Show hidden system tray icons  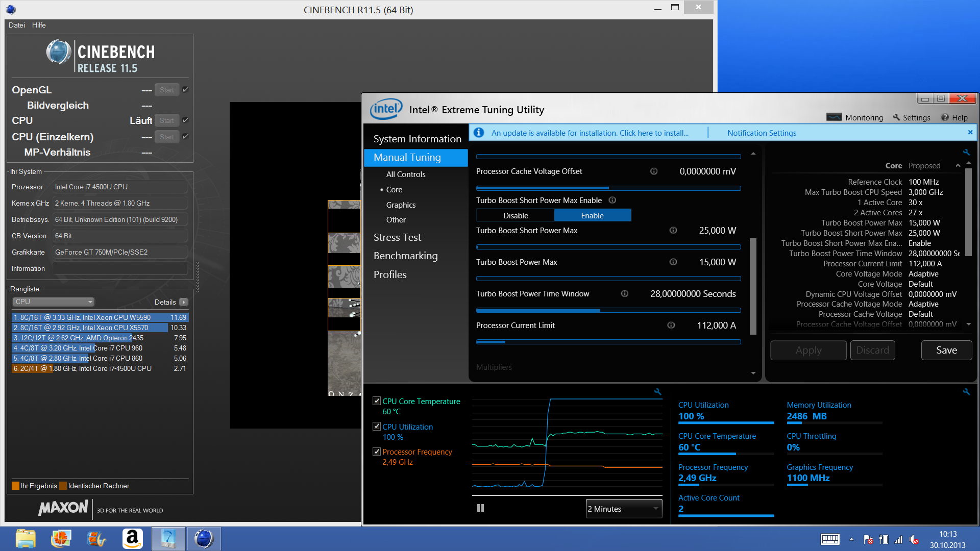[851, 539]
